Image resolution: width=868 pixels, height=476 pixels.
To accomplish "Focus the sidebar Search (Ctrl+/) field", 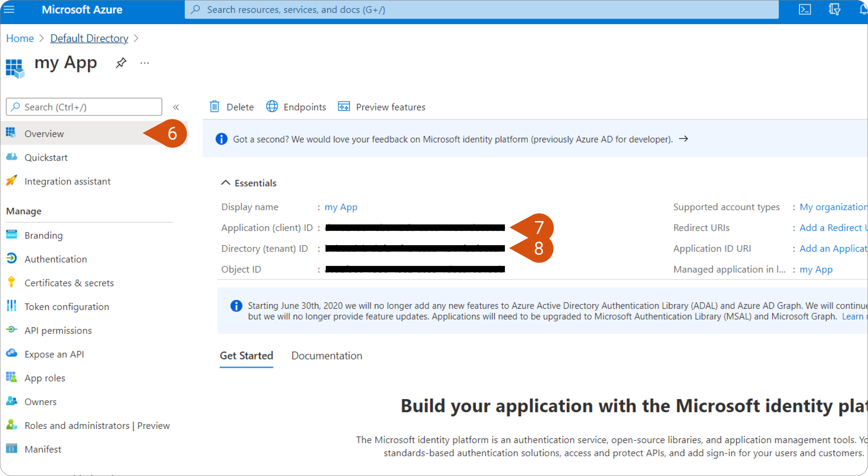I will point(84,107).
